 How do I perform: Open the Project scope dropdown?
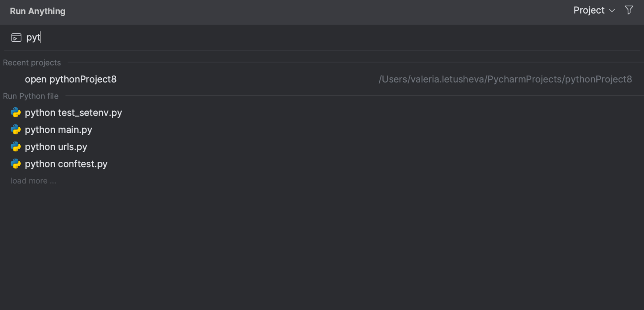[589, 10]
